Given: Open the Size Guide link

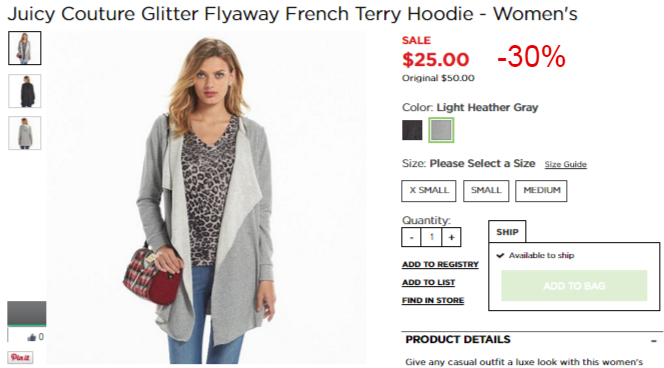Looking at the screenshot, I should coord(565,164).
